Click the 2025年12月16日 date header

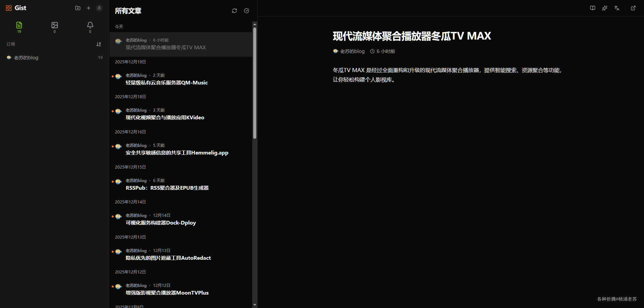(x=130, y=132)
